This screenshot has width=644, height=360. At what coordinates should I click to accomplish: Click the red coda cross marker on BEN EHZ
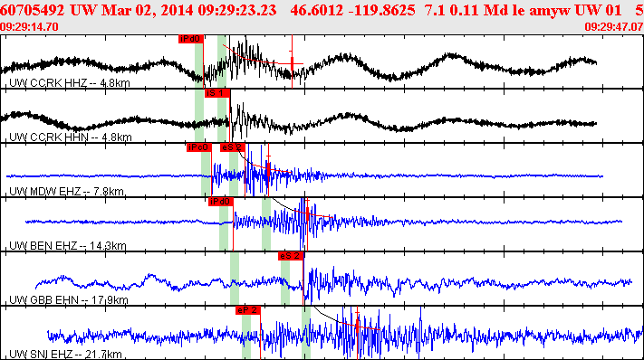[x=308, y=213]
